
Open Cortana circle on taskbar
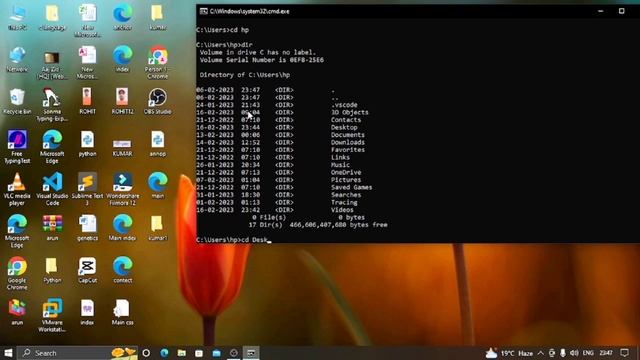(x=146, y=353)
